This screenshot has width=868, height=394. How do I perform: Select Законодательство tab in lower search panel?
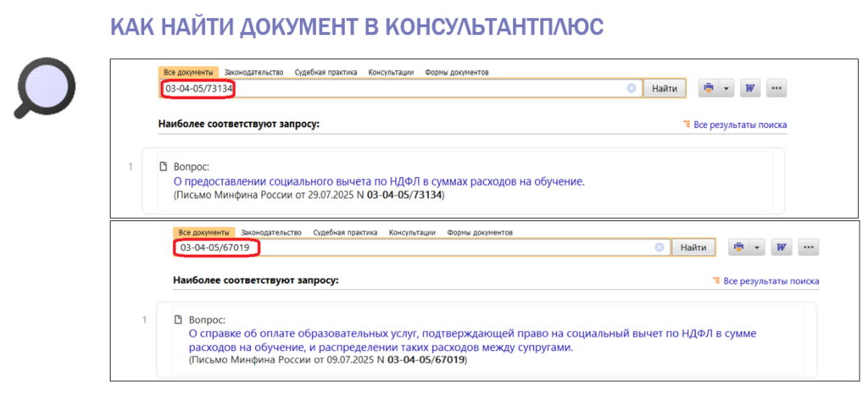point(271,232)
